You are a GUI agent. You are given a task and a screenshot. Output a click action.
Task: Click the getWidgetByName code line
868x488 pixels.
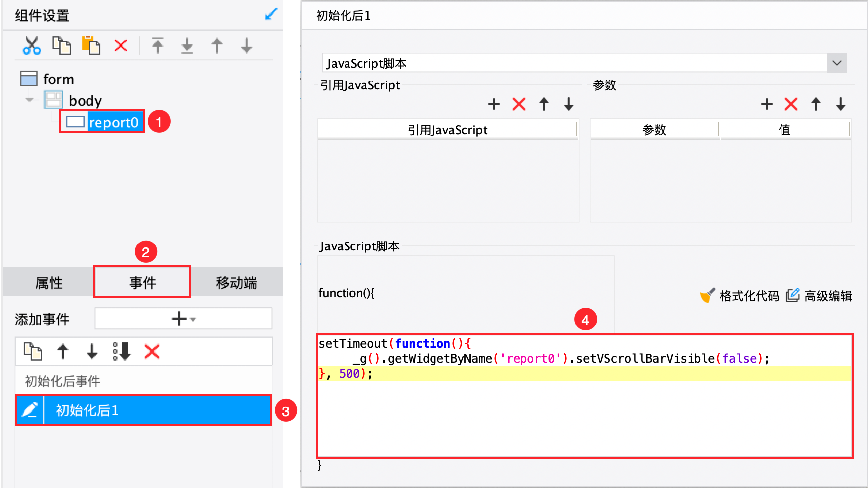click(x=561, y=358)
